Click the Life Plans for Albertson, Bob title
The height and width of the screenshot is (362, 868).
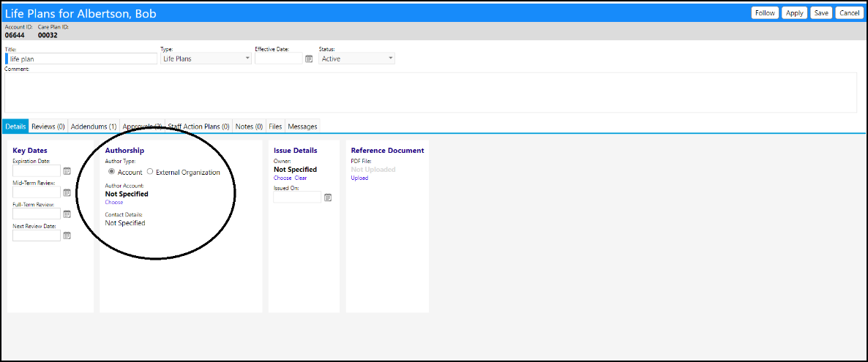81,14
